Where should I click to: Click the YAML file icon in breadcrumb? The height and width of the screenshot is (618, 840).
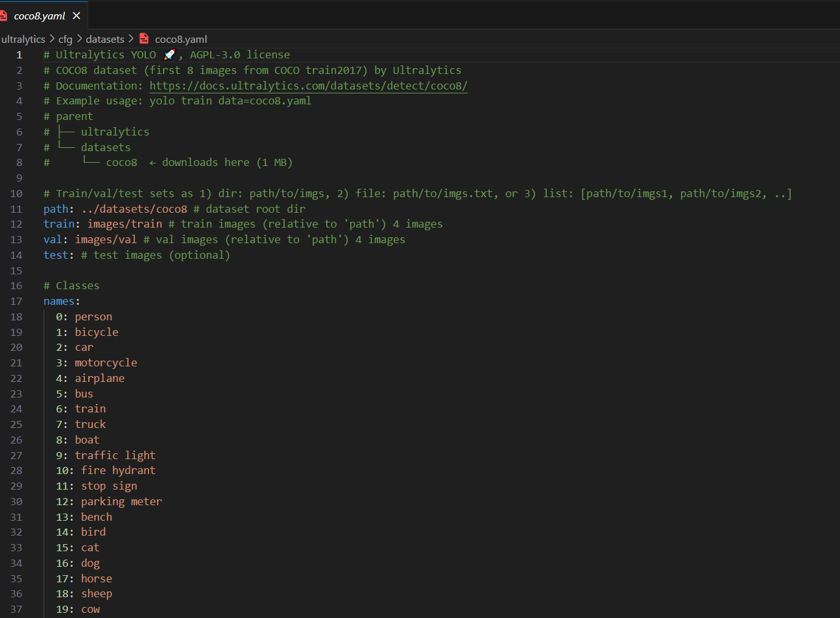pos(144,39)
